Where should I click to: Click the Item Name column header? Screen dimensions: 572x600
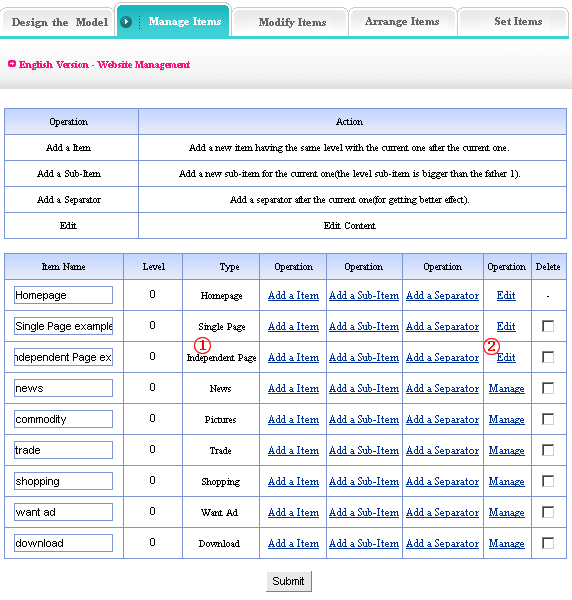[64, 267]
